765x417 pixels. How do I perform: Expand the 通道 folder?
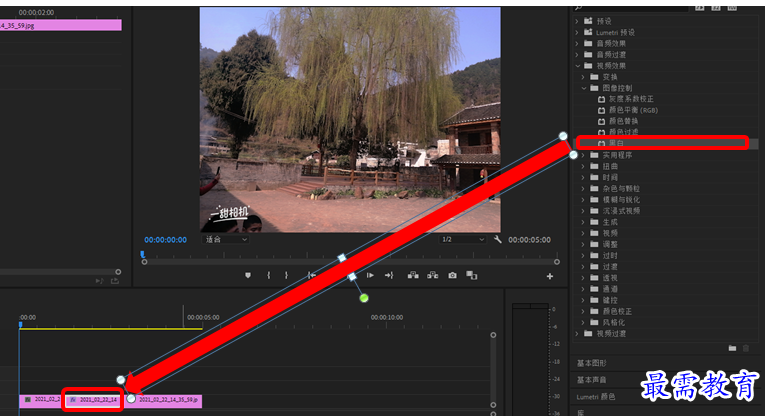(x=583, y=289)
